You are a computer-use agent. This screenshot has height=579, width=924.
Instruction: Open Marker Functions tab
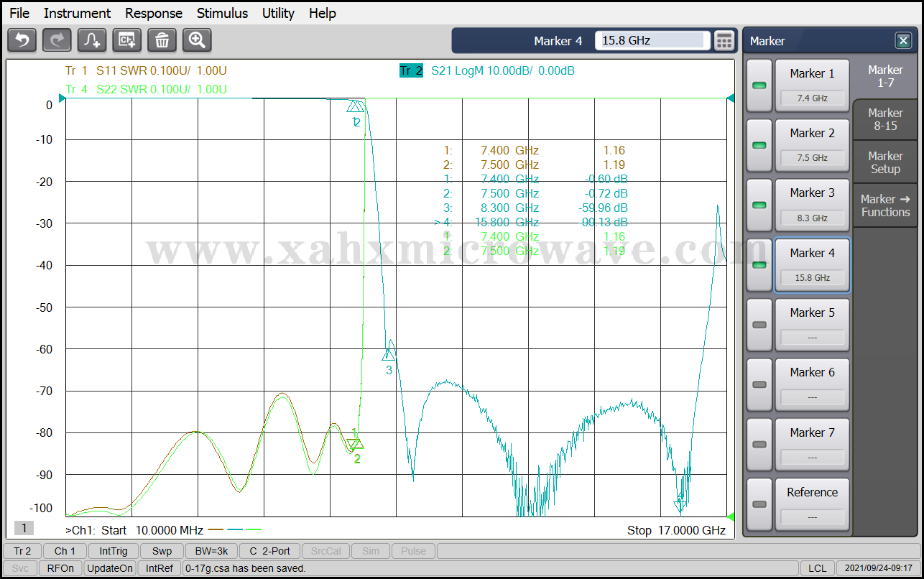click(x=885, y=205)
